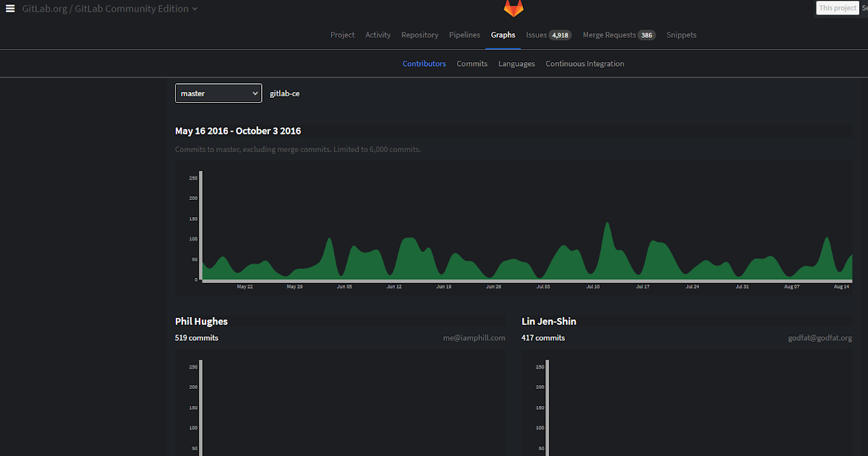
Task: Click the me@iamphill.com email text
Action: coord(475,338)
